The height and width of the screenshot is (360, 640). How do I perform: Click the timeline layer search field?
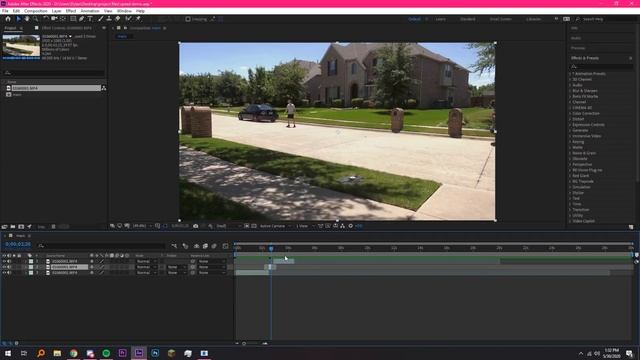pos(101,246)
